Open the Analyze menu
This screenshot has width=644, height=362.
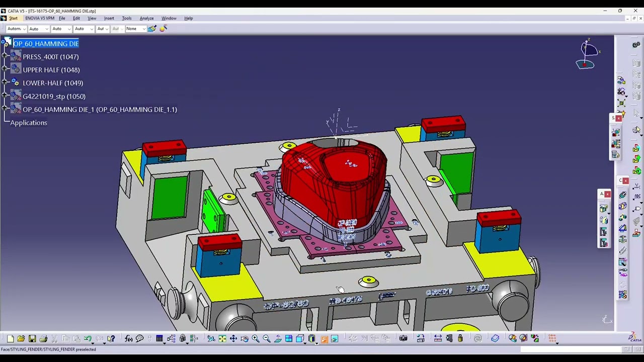[146, 18]
